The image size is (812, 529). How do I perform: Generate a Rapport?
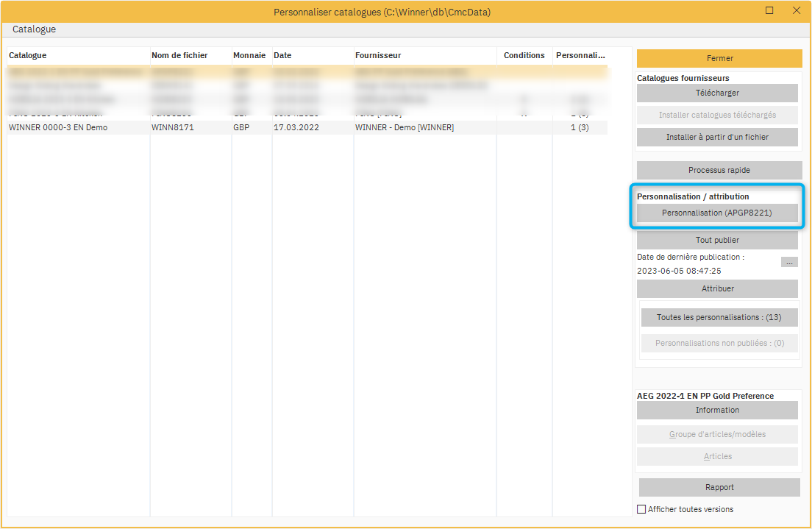tap(719, 486)
